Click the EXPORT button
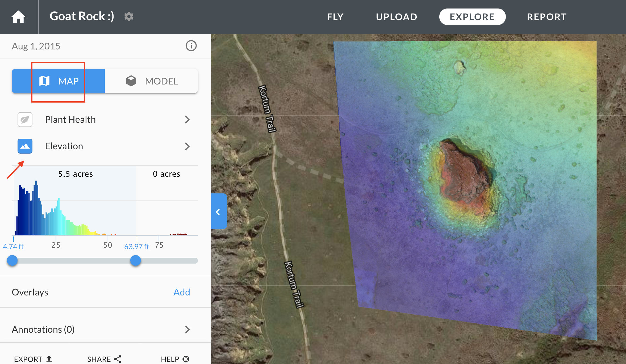Screen dimensions: 626x364 click(33, 359)
